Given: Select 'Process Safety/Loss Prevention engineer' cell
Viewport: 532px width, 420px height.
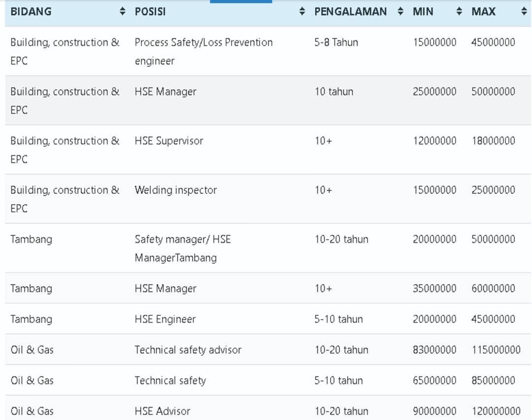Looking at the screenshot, I should 203,52.
